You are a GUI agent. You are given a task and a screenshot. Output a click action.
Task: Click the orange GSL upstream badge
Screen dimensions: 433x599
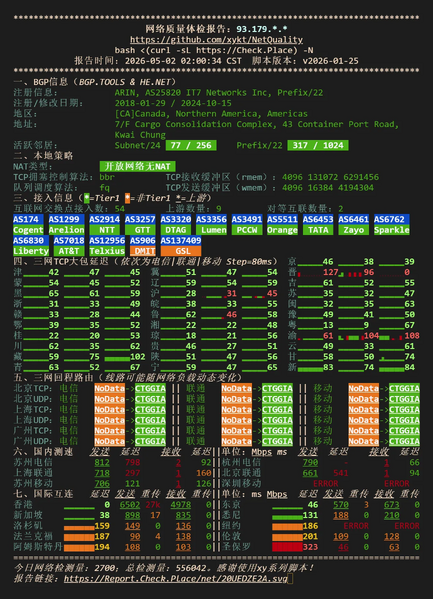pos(181,251)
